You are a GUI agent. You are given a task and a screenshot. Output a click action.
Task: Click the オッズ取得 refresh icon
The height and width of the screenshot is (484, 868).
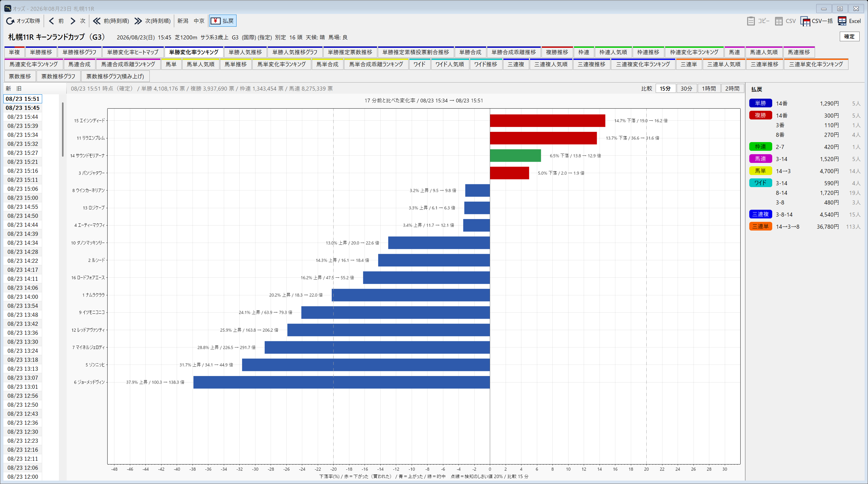point(11,21)
